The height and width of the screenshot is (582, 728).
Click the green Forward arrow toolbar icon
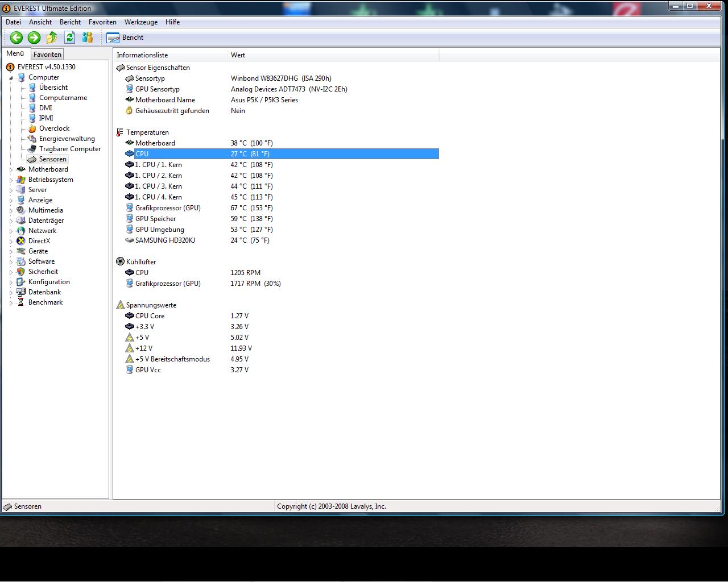tap(34, 38)
